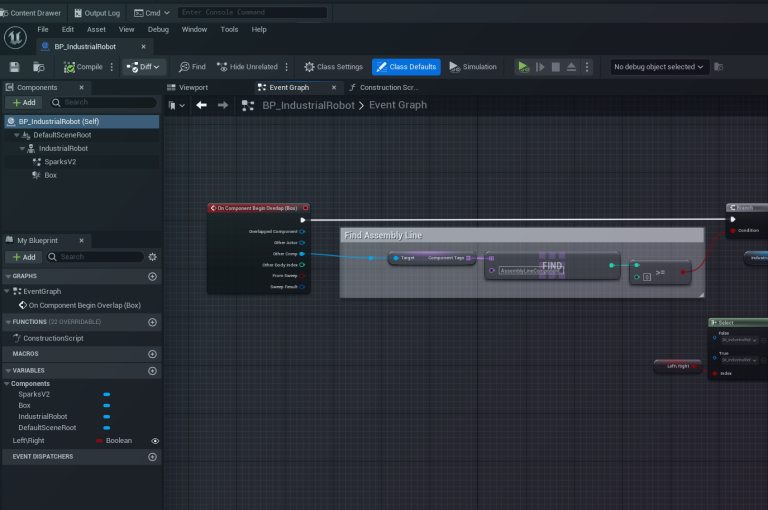768x510 pixels.
Task: Click SparksV2 variable type color pill
Action: coord(107,394)
